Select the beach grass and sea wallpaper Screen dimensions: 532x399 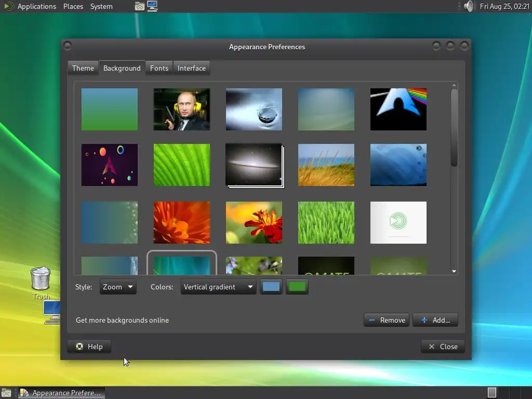tap(326, 165)
